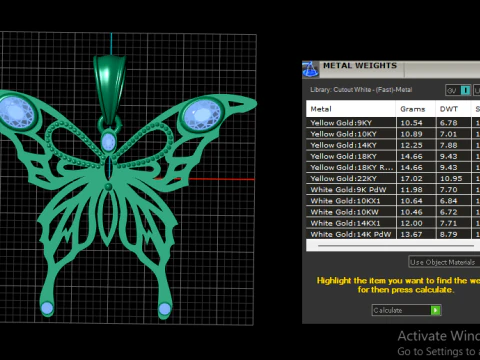Screen dimensions: 480x360
Task: Click the horizontal scrollbar under metal table
Action: click(x=396, y=246)
